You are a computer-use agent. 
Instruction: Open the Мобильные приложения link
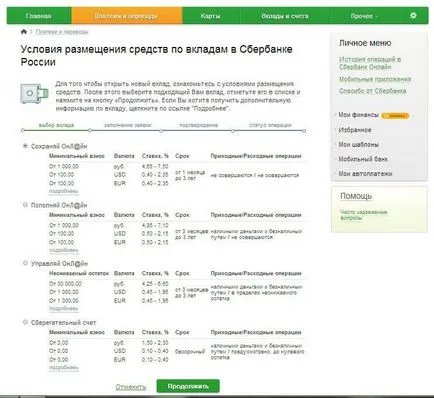(375, 79)
